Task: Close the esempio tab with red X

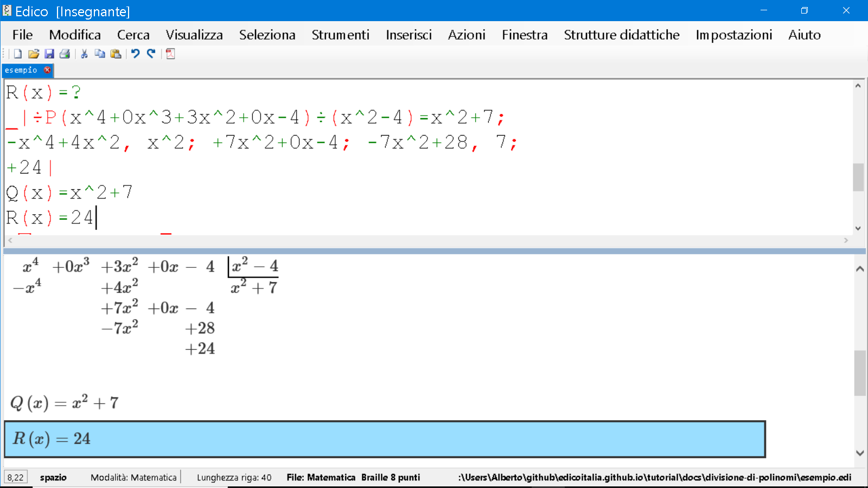Action: [47, 70]
